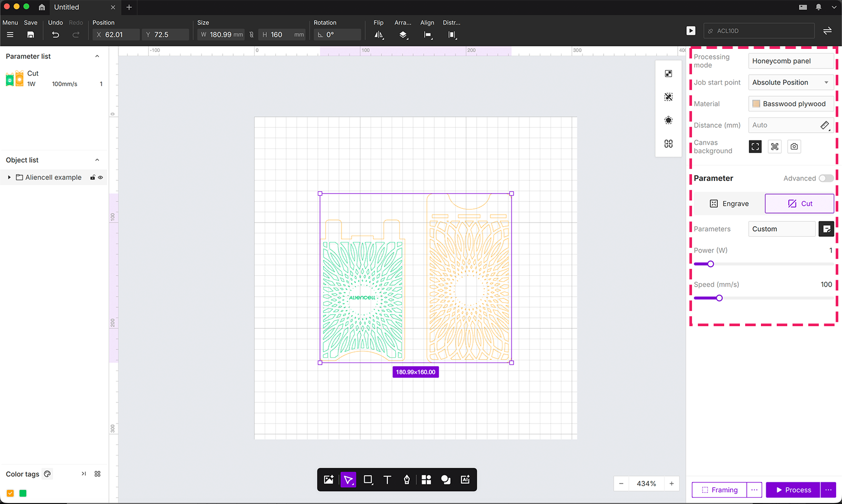Toggle the aspect ratio lock

[x=252, y=35]
